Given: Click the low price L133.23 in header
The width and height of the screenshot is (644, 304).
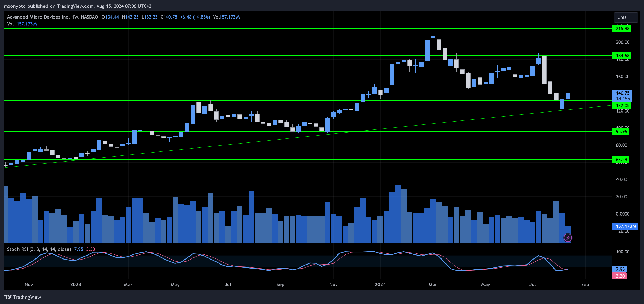Looking at the screenshot, I should (x=150, y=17).
